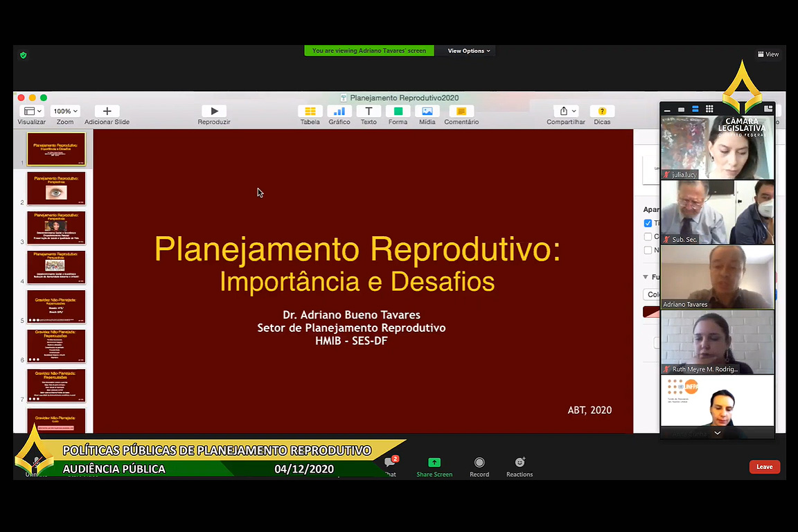The image size is (798, 532).
Task: Open the Visualizar view dropdown
Action: point(32,112)
